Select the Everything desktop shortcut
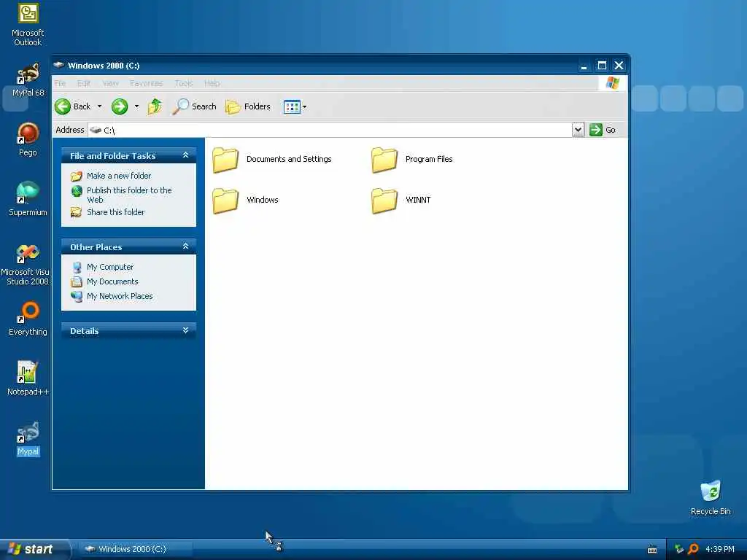The image size is (747, 560). coord(28,319)
